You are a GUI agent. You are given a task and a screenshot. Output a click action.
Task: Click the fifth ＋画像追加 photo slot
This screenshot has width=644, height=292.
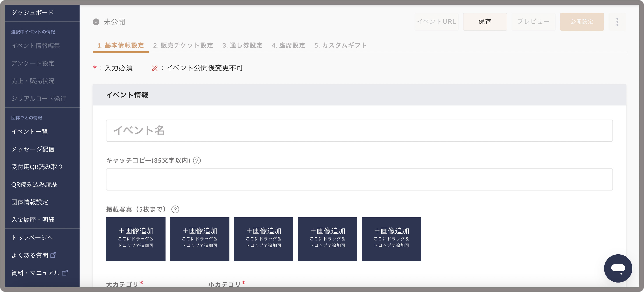391,239
